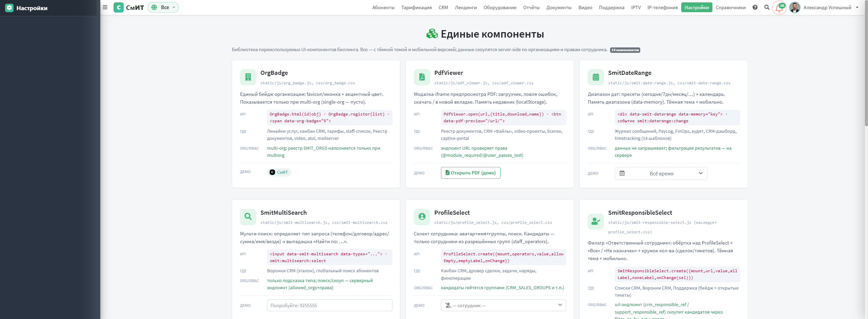868x319 pixels.
Task: Open the Оборудование menu
Action: (x=500, y=7)
